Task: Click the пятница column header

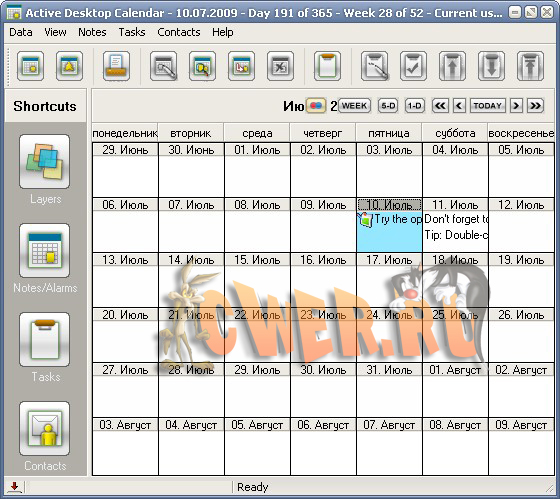Action: pos(389,134)
